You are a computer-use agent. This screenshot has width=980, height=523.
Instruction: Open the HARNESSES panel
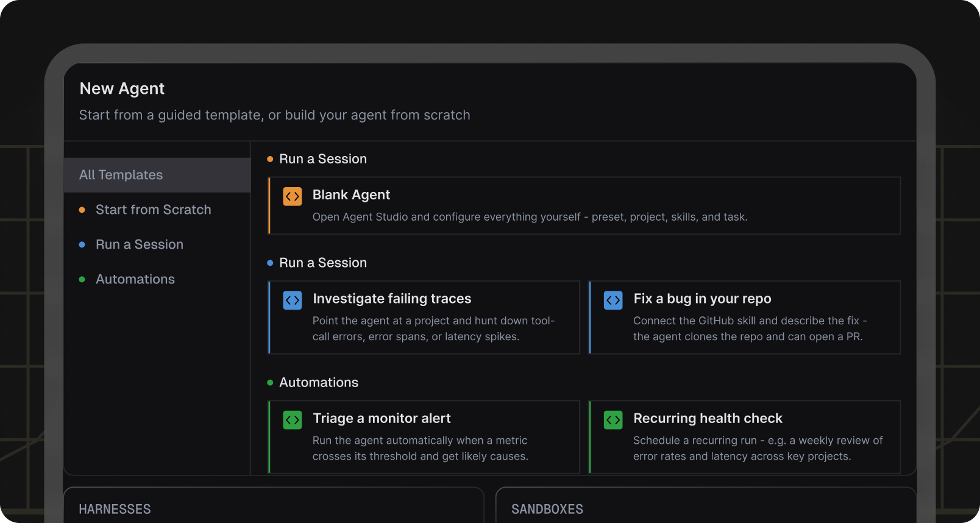[274, 505]
